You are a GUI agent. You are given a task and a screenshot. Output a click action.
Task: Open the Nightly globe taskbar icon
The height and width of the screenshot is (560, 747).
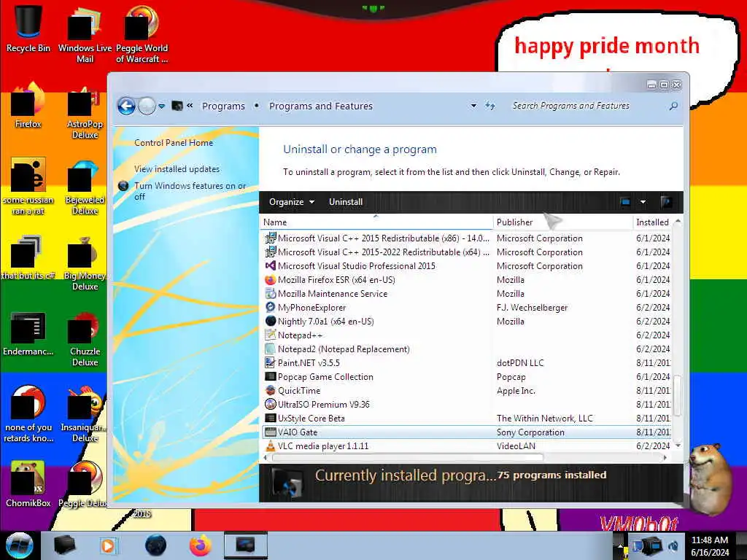[156, 545]
